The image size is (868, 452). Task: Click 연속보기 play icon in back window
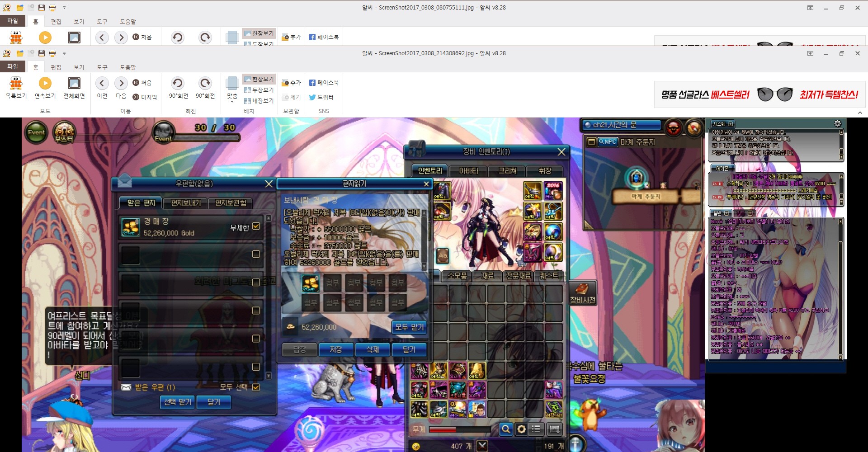coord(45,38)
